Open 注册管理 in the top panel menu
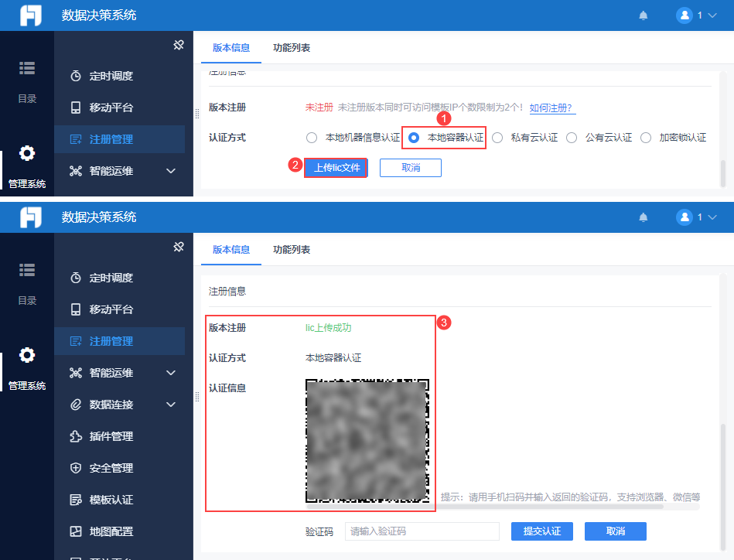Screen dimensions: 734x560 (x=119, y=139)
